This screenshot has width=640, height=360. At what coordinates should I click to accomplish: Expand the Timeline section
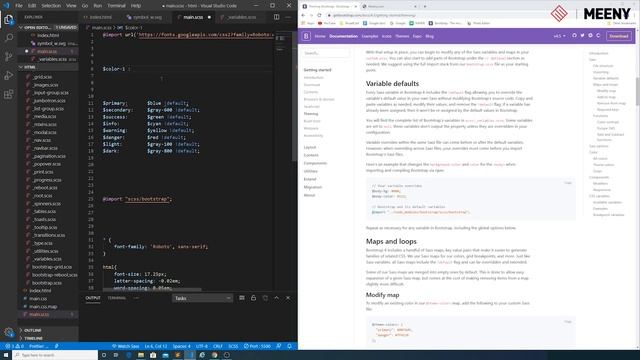48,338
